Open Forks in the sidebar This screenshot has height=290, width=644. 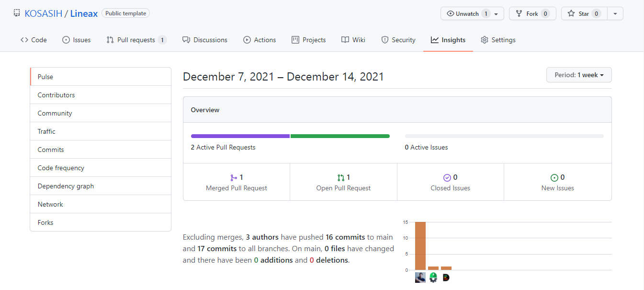[101, 222]
